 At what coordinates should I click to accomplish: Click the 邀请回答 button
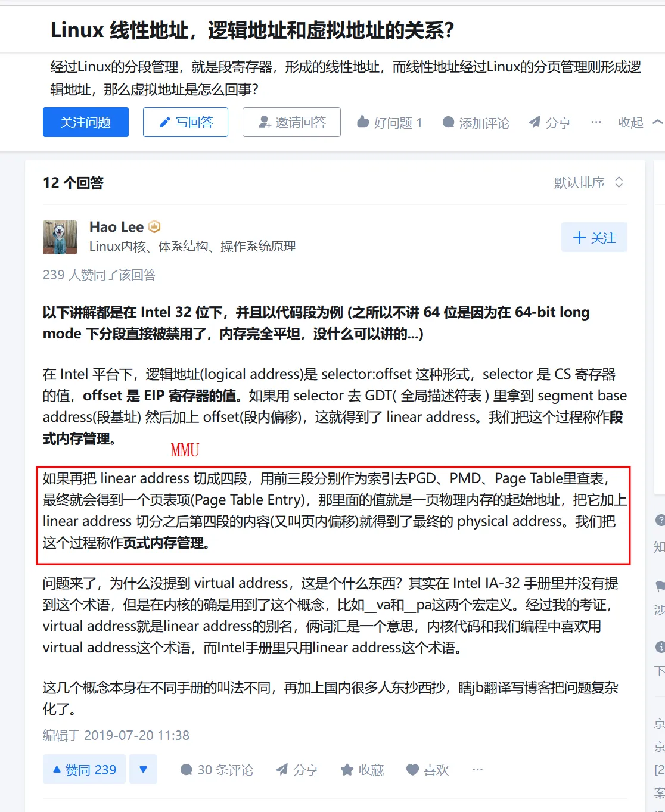pyautogui.click(x=291, y=122)
